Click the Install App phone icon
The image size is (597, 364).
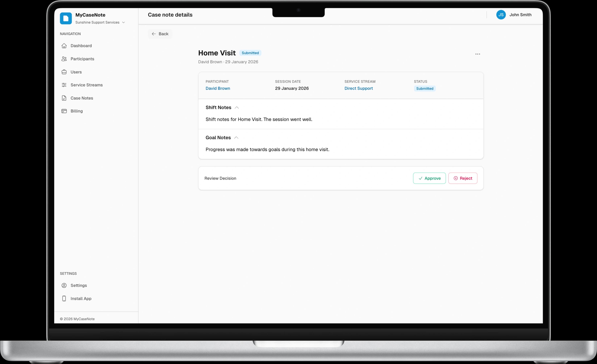click(64, 298)
